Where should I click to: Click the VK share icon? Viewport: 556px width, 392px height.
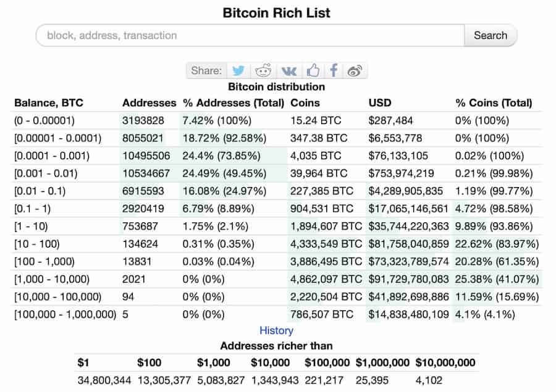(x=287, y=70)
